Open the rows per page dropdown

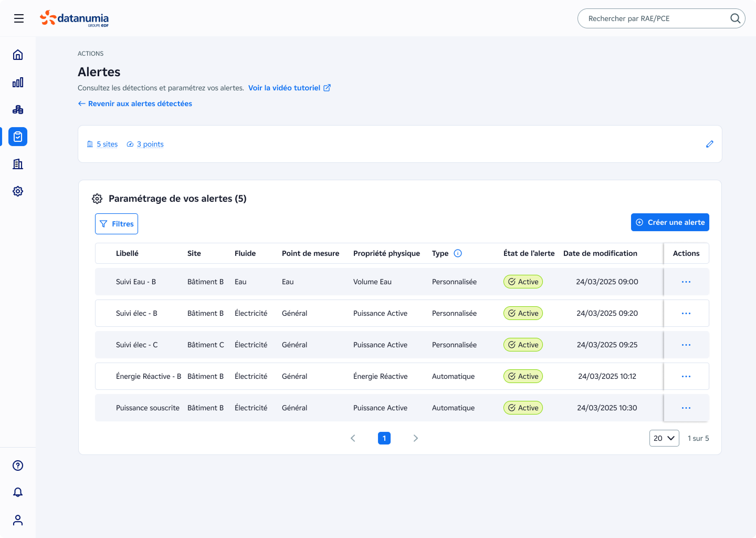coord(664,438)
